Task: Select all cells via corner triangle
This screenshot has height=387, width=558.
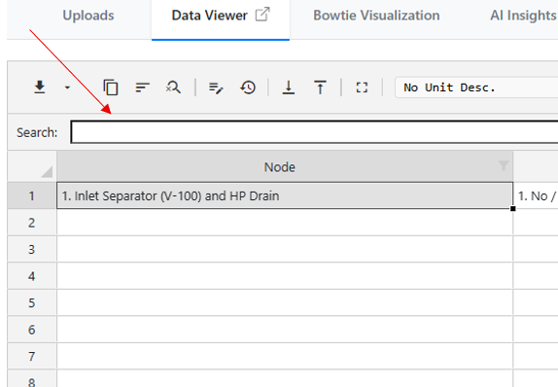Action: [x=47, y=172]
